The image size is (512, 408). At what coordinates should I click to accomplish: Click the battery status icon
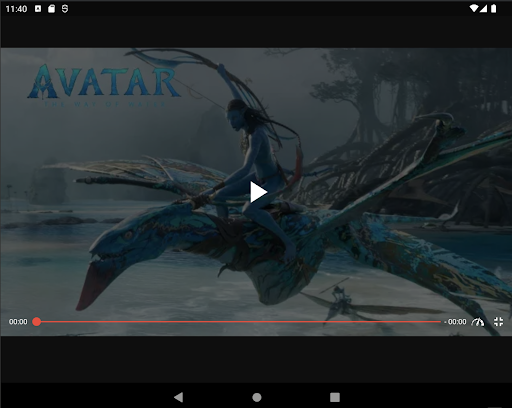coord(494,9)
